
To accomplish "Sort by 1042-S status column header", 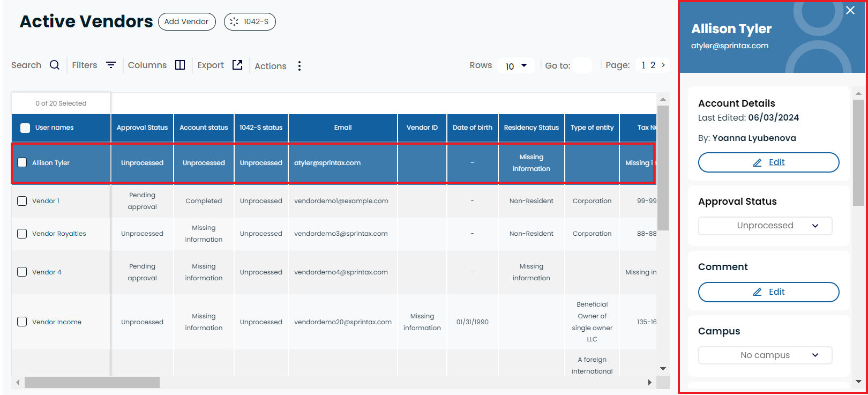I will tap(261, 128).
